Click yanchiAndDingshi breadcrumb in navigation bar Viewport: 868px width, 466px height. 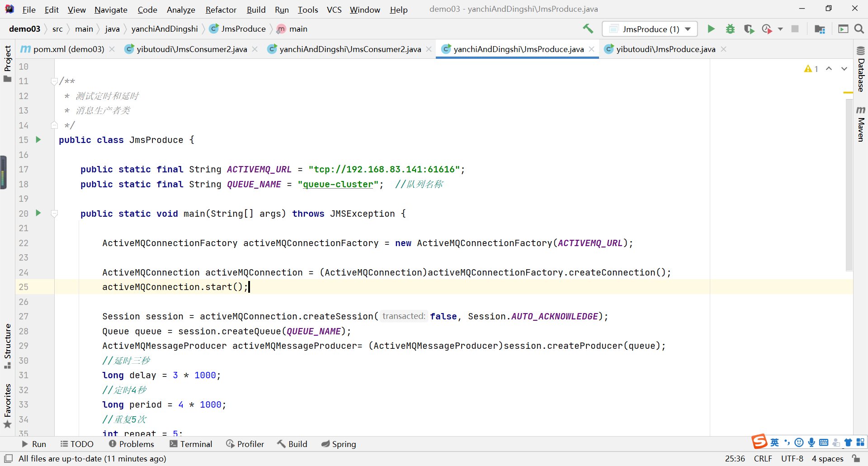pos(165,29)
